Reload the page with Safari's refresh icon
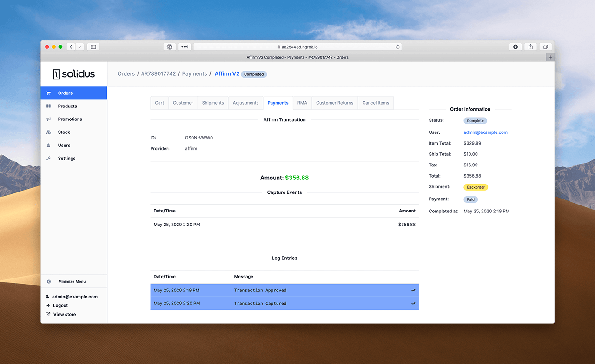 397,46
